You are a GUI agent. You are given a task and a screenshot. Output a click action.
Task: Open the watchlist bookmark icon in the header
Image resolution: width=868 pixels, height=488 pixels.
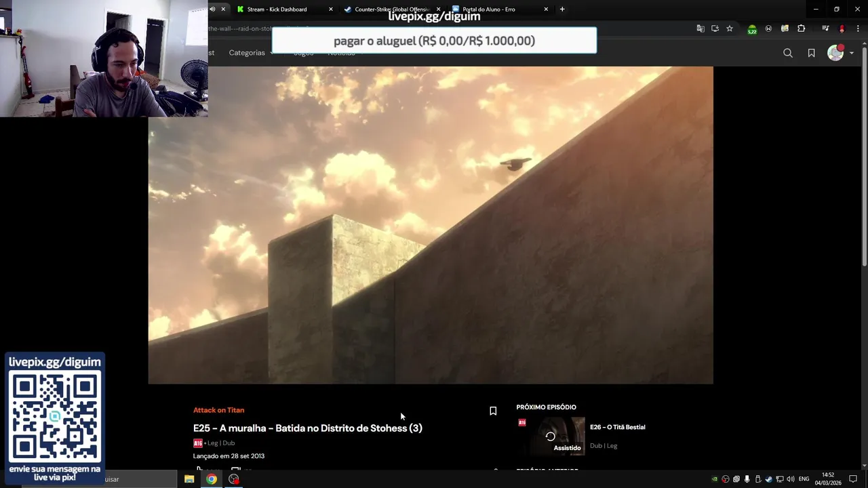[811, 53]
